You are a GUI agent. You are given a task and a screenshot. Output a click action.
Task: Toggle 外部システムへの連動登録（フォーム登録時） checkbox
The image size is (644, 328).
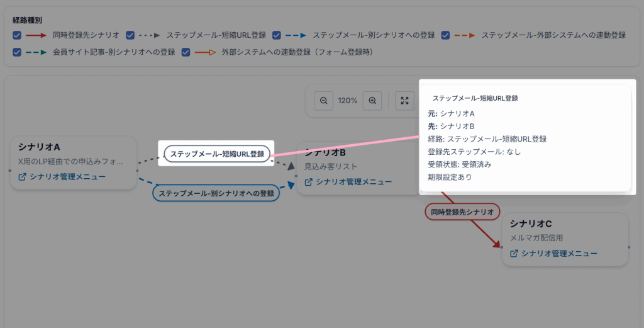tap(186, 52)
